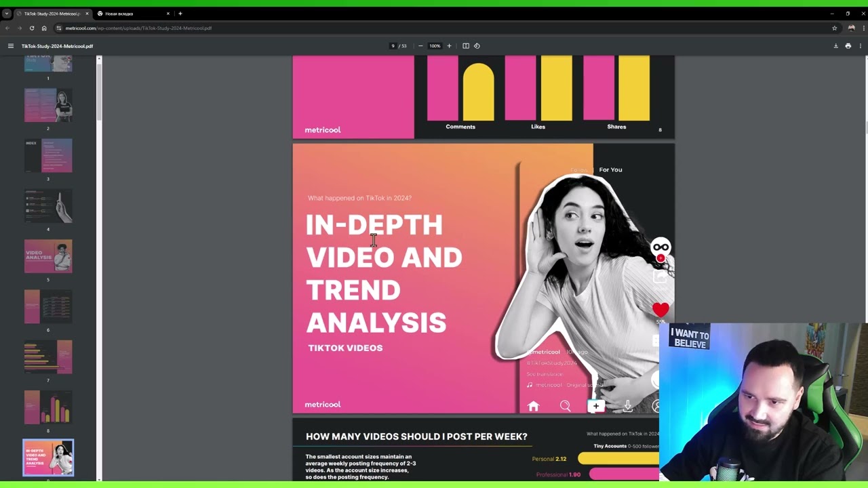Click 'HOW MANY VIDEOS SHOULD I POST PER WEEK?' heading
The height and width of the screenshot is (488, 868).
click(x=416, y=436)
